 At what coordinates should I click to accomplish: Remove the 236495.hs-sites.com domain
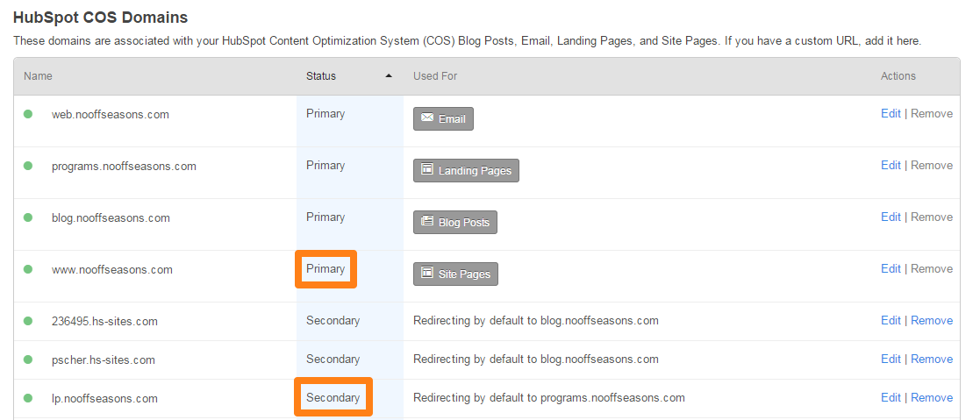click(x=931, y=320)
